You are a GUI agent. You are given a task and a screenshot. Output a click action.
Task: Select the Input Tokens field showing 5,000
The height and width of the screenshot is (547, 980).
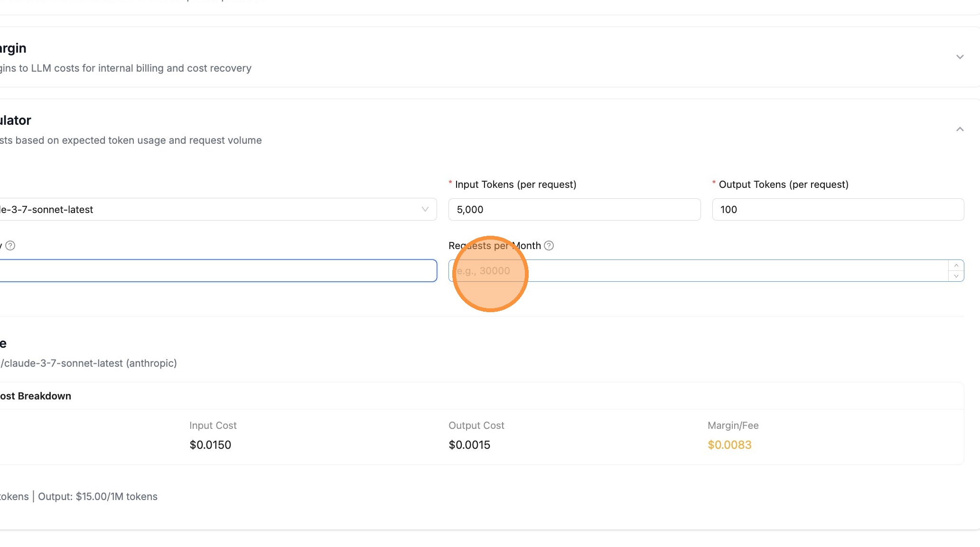point(574,209)
